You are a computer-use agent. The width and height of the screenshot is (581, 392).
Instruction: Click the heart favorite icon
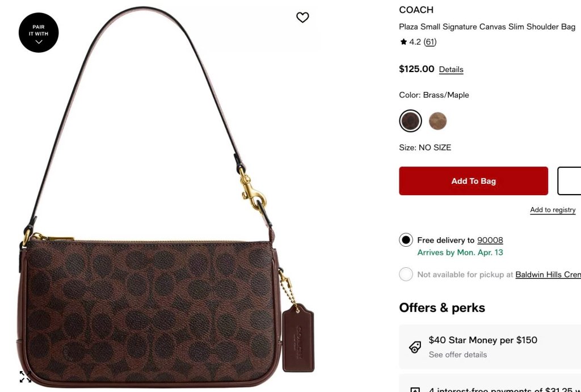[x=302, y=17]
